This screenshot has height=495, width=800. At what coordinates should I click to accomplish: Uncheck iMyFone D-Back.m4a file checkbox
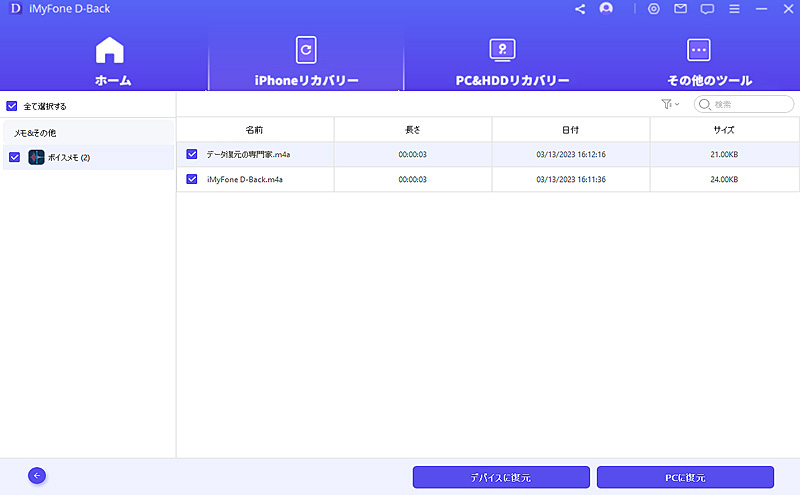(192, 179)
